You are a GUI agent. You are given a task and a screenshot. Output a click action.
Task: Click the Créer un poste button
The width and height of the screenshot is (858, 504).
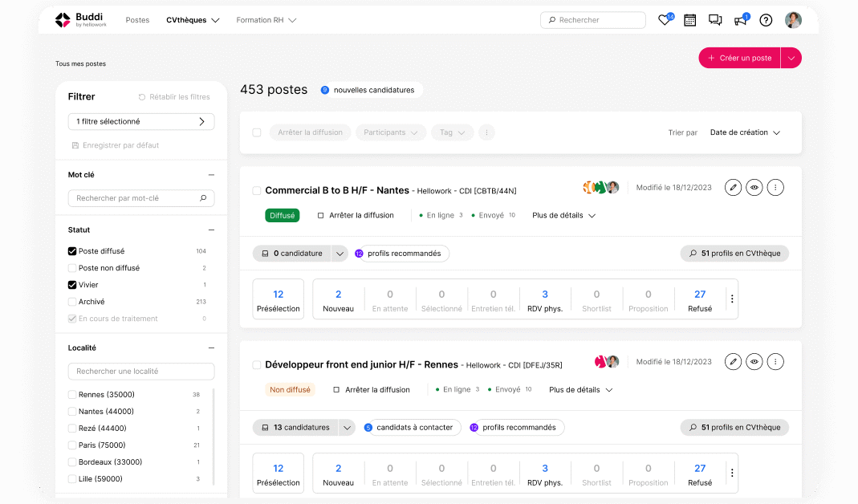click(738, 58)
